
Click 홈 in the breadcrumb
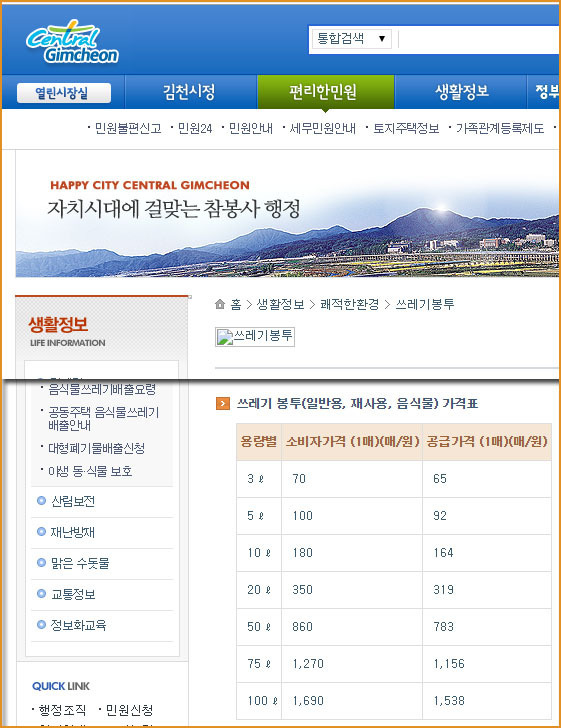236,305
